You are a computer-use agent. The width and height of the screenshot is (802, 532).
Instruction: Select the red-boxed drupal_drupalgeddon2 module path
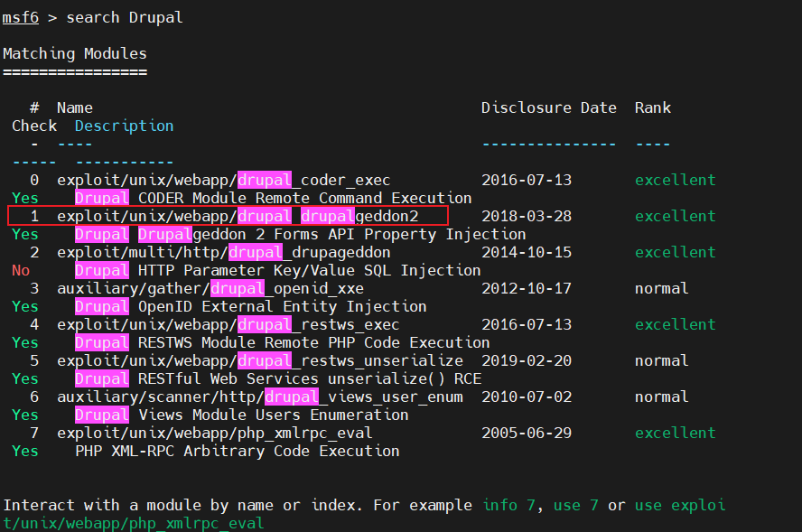point(238,216)
